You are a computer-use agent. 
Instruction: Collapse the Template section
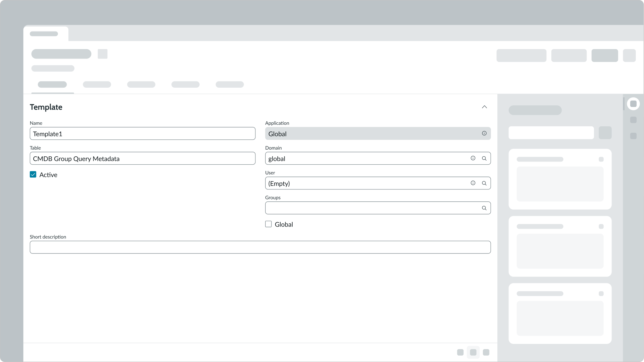[x=484, y=107]
